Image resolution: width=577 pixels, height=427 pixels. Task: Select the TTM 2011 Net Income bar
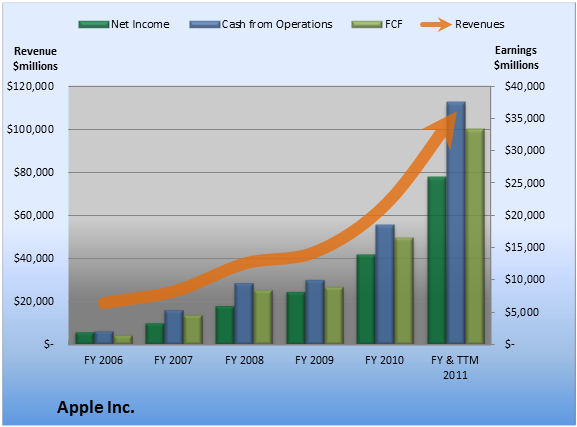437,260
